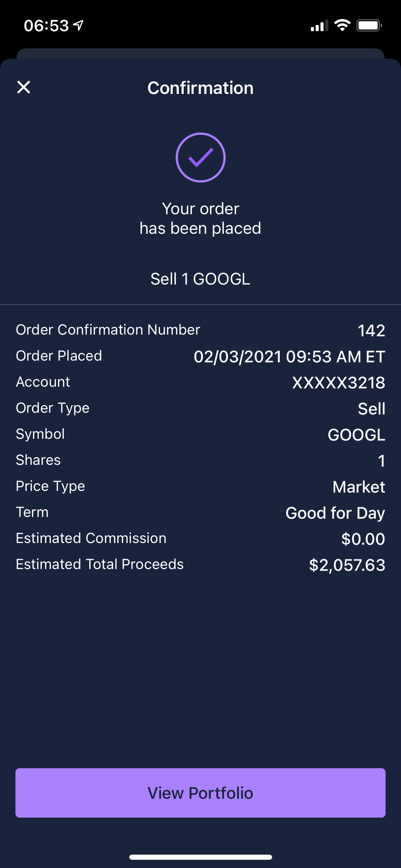Screen dimensions: 401x868
Task: Tap the 06:53 clock in status bar
Action: click(46, 26)
